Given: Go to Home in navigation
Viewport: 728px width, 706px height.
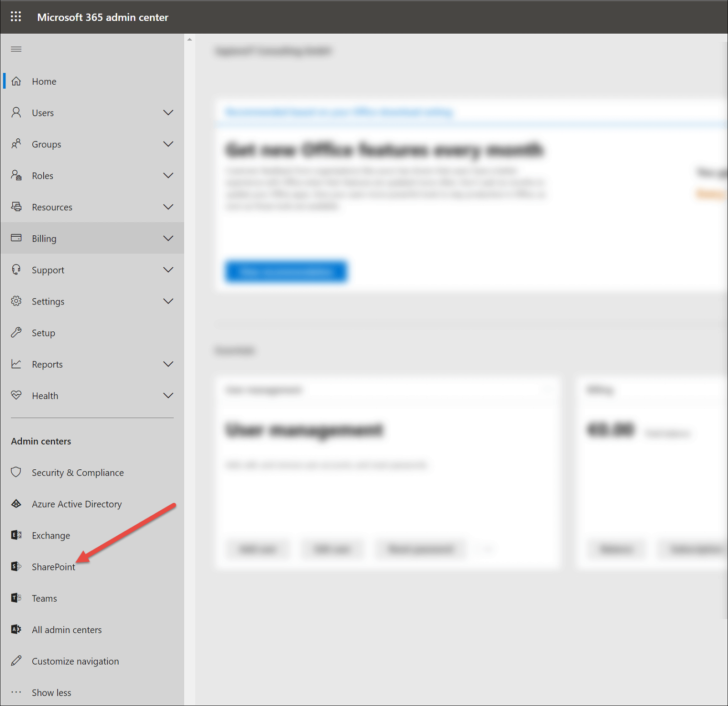Looking at the screenshot, I should point(44,81).
